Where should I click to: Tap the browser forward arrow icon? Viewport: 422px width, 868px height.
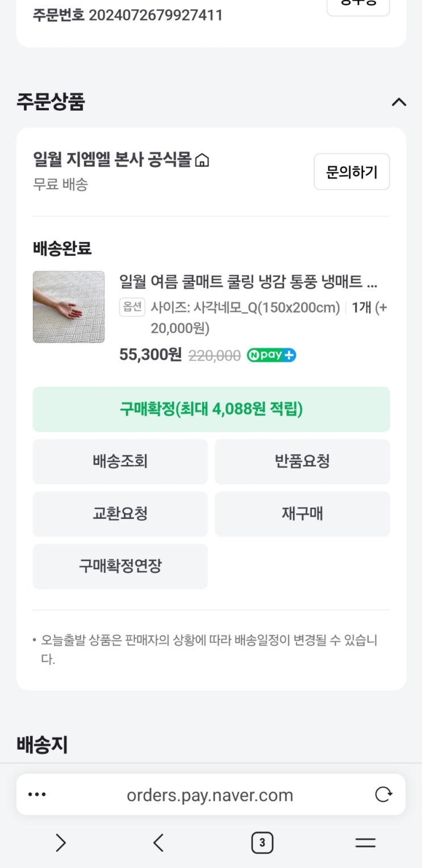(61, 843)
